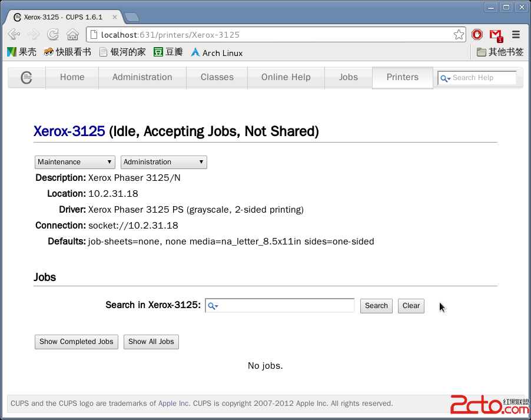Click the Clear button

click(x=411, y=306)
